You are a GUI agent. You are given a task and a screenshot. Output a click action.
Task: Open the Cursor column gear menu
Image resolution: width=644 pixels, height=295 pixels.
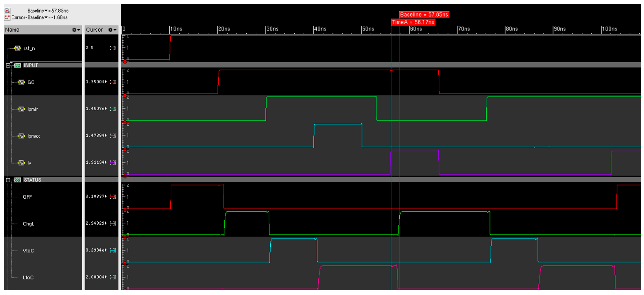pyautogui.click(x=112, y=30)
